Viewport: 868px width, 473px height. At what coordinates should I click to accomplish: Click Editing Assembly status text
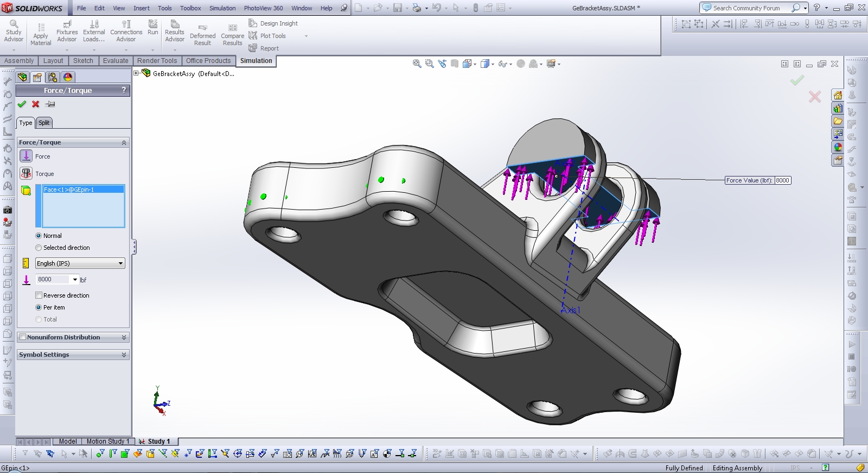point(737,468)
